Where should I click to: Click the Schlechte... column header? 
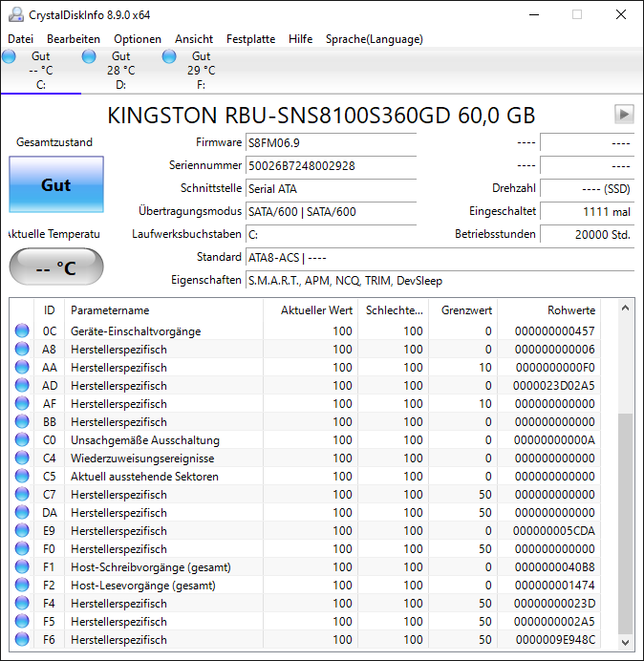click(x=393, y=310)
